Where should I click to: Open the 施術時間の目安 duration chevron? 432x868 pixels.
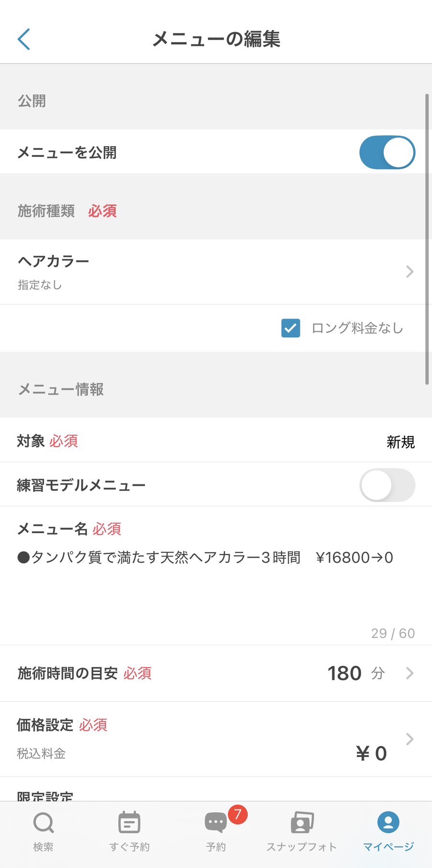pos(409,673)
